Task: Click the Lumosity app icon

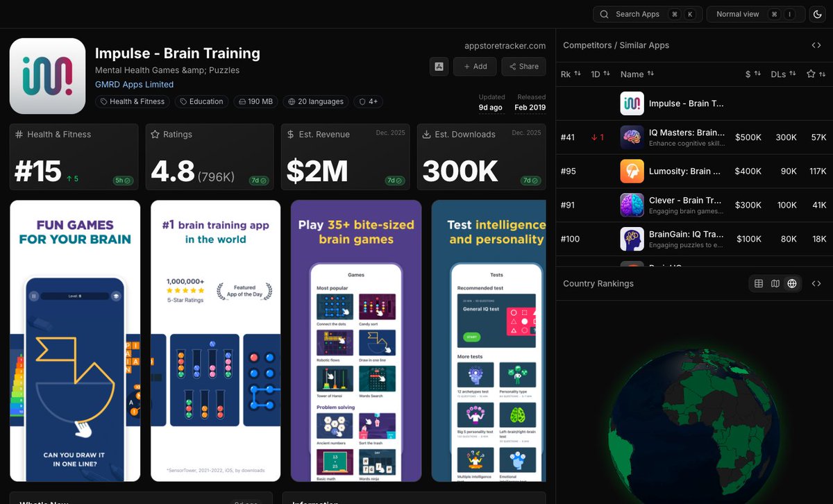Action: tap(632, 171)
